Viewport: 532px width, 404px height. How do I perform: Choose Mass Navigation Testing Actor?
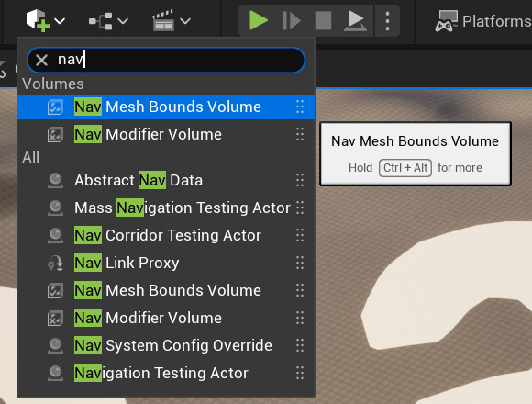click(166, 208)
